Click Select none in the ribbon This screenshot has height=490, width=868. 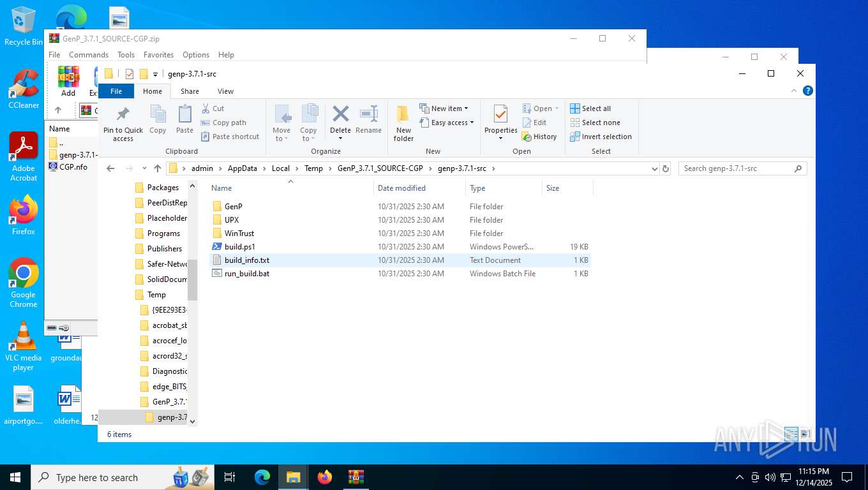595,122
